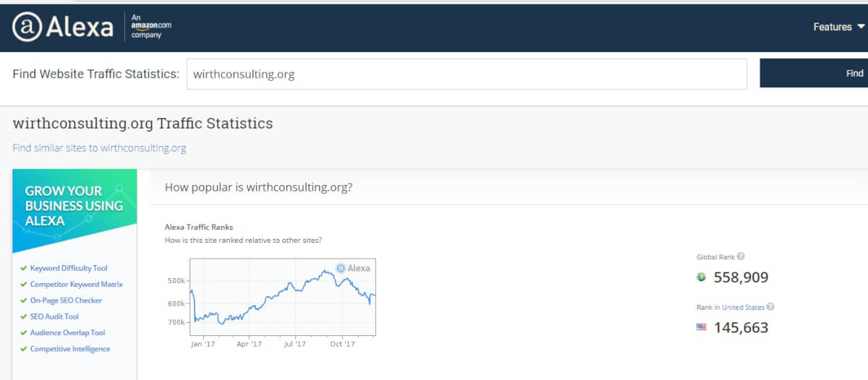
Task: Select the Audience Overlap Tool link
Action: click(68, 333)
